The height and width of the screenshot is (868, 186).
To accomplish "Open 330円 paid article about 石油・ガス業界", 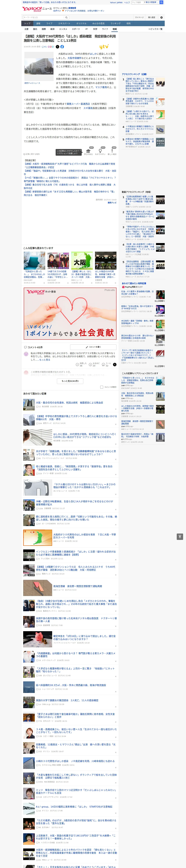I will point(137,293).
